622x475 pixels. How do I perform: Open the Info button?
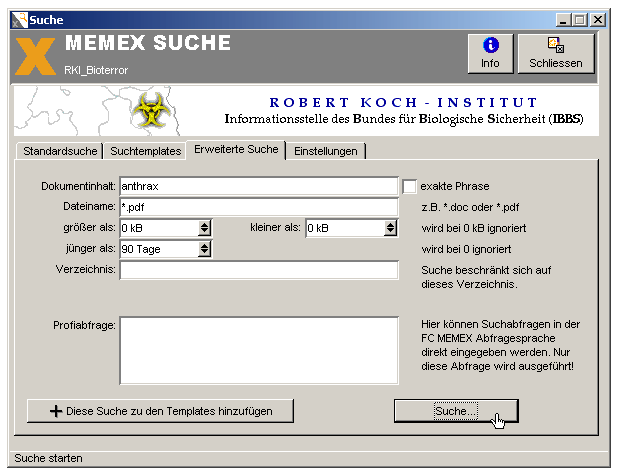click(490, 54)
